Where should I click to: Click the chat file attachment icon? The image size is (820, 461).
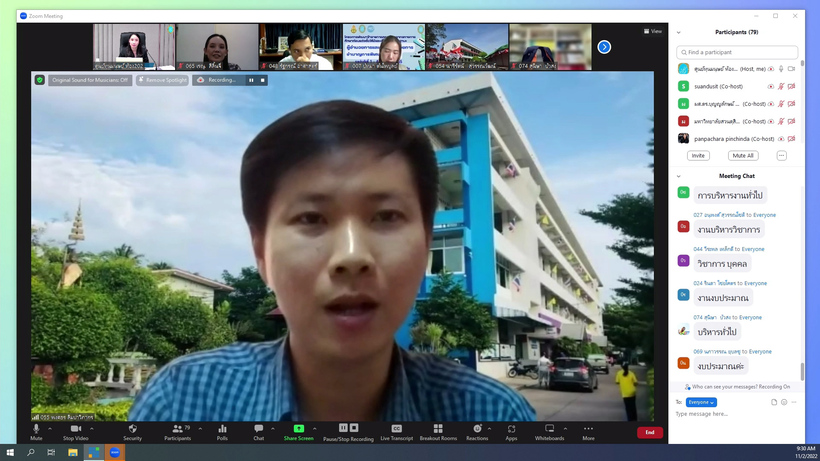pyautogui.click(x=774, y=402)
